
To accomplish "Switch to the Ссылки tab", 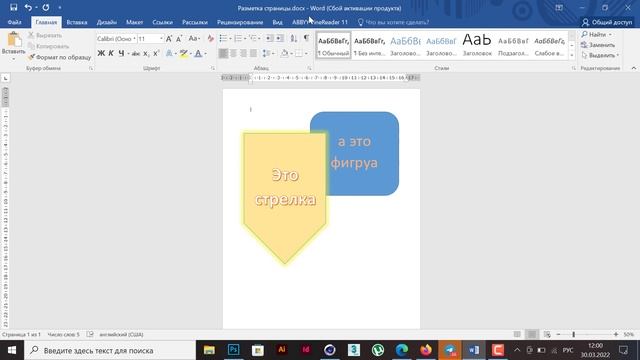I will pos(162,22).
